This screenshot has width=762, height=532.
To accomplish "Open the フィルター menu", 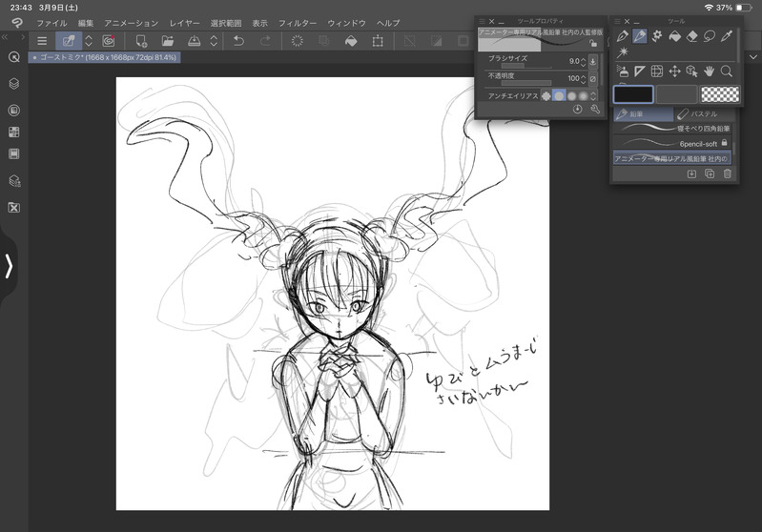I will click(x=298, y=23).
